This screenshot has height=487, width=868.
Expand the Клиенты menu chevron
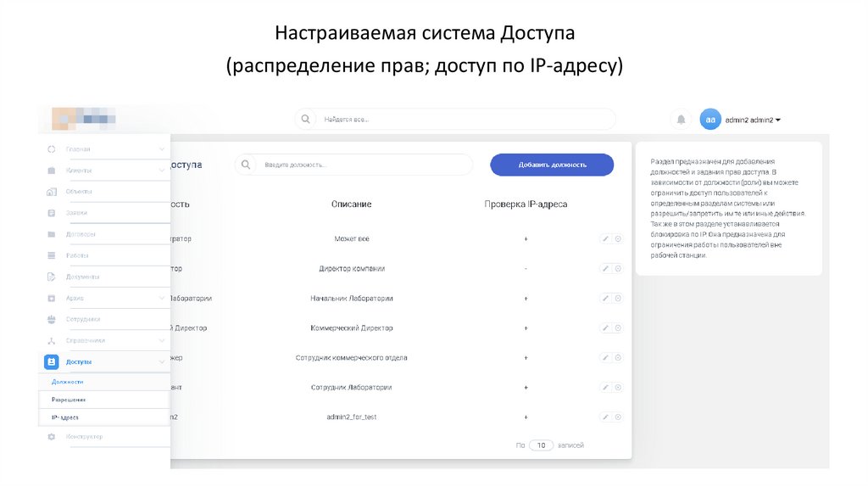tap(162, 170)
